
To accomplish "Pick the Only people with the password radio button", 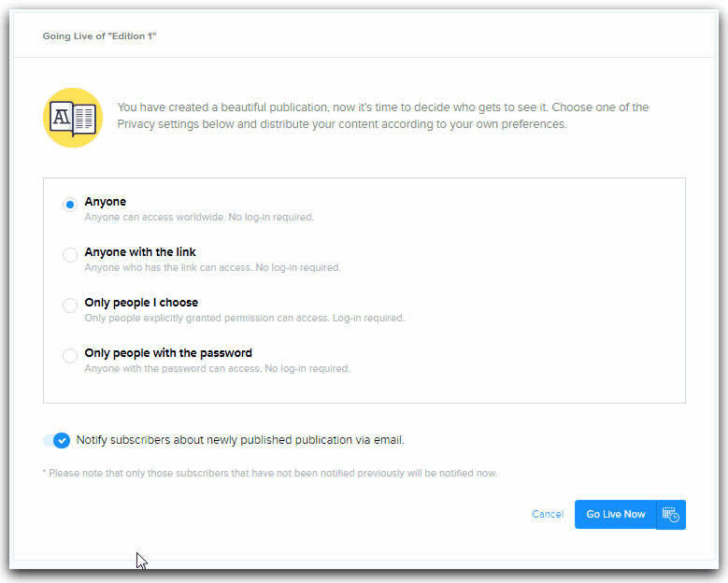I will [x=70, y=356].
